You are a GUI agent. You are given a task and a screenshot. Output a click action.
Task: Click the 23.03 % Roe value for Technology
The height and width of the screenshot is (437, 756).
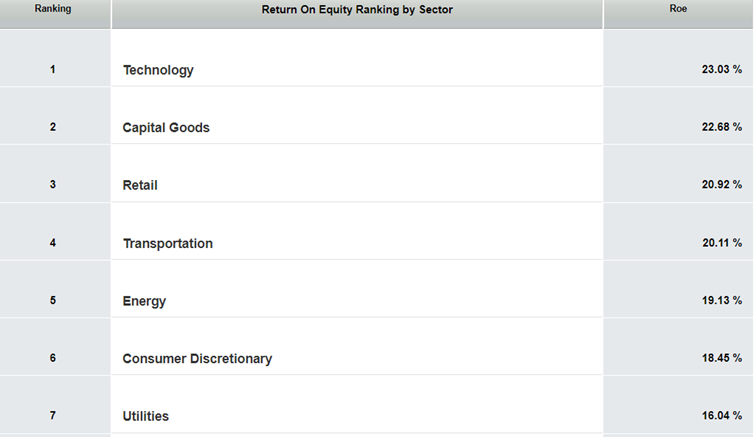pos(721,70)
